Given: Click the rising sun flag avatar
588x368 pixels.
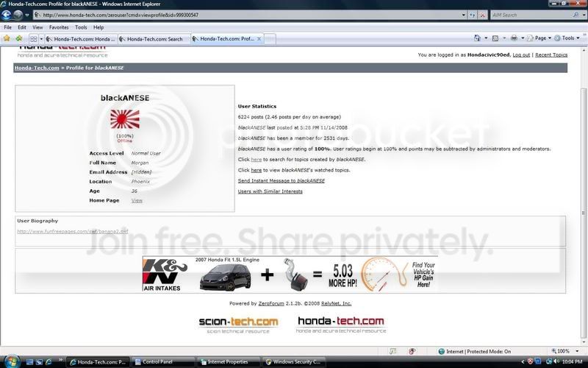Looking at the screenshot, I should point(125,119).
